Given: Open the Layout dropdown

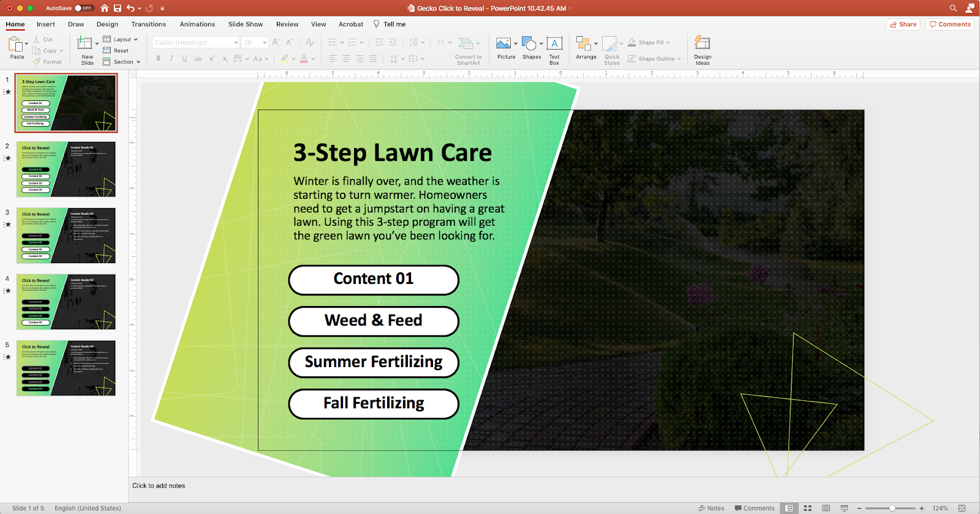Looking at the screenshot, I should [x=120, y=39].
